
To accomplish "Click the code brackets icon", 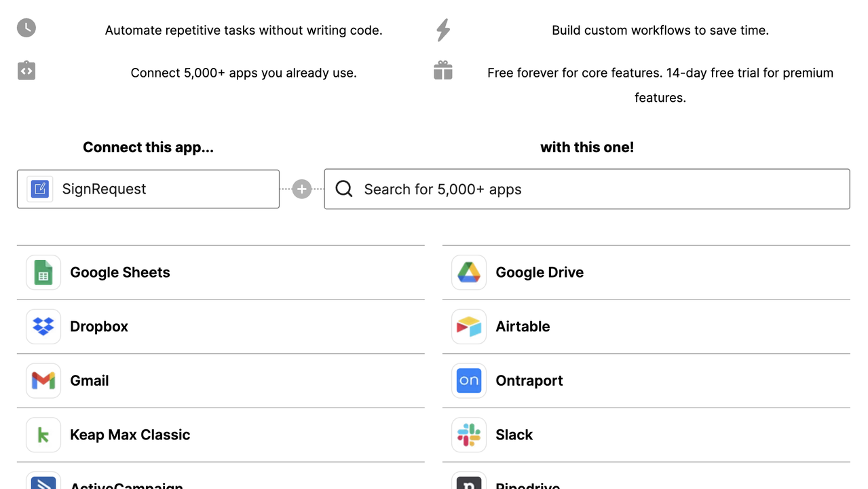I will point(26,70).
